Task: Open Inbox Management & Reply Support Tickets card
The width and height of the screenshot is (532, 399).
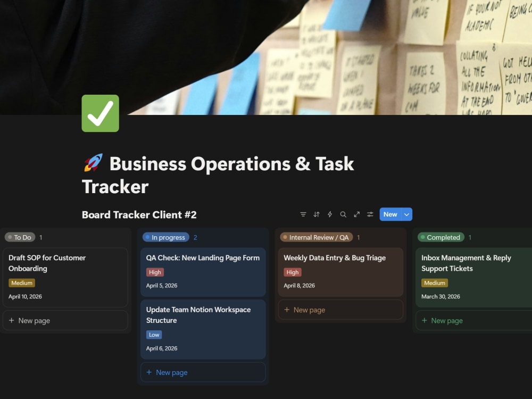Action: [x=474, y=278]
